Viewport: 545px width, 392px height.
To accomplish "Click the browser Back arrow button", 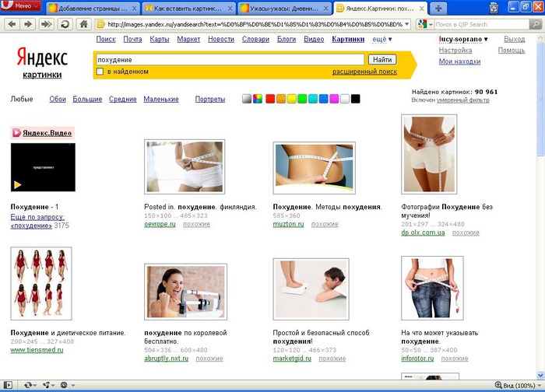I will click(10, 24).
